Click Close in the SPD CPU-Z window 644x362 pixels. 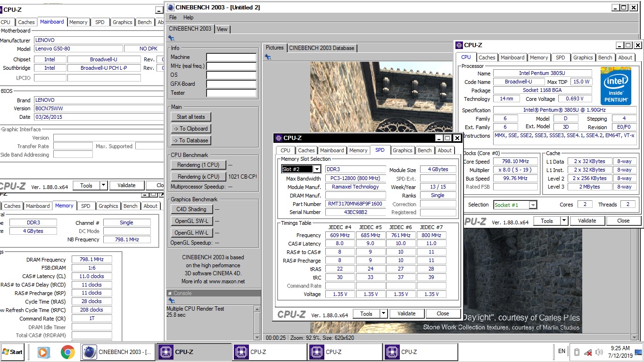[x=443, y=313]
